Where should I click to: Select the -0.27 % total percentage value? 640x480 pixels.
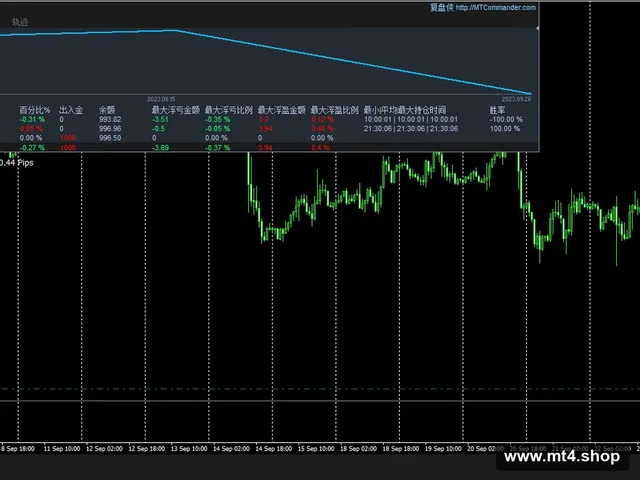(x=32, y=147)
